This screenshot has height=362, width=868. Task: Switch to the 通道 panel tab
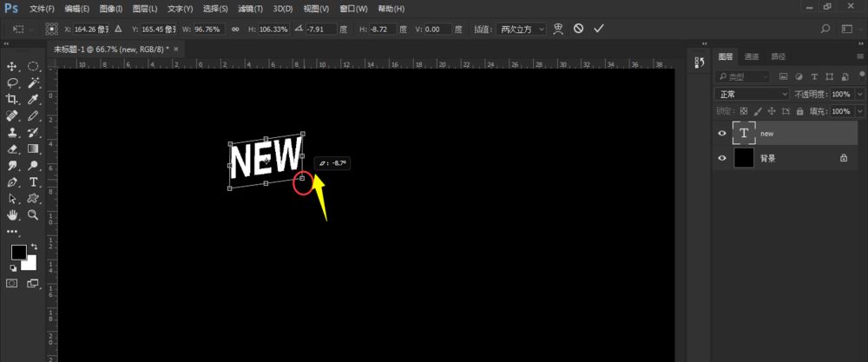751,56
